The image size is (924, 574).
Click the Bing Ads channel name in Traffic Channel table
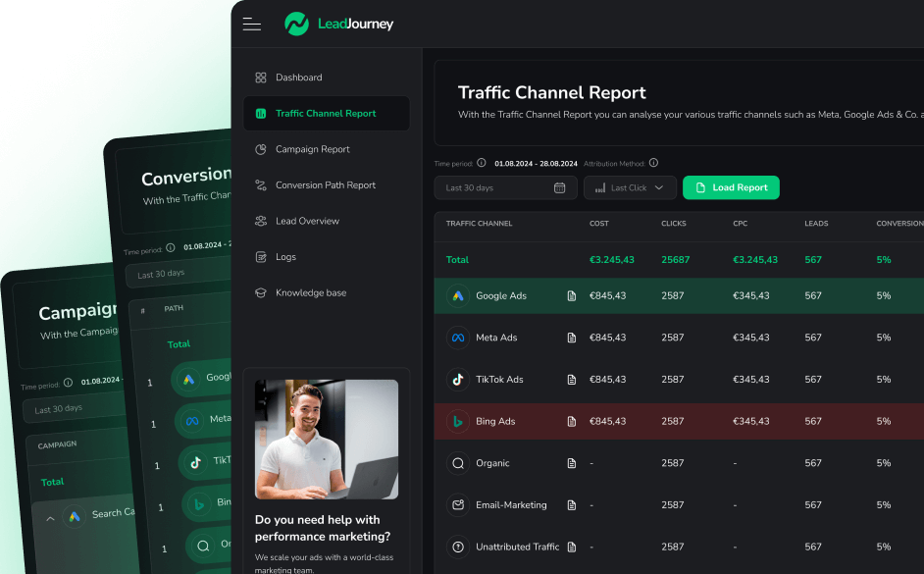tap(495, 421)
